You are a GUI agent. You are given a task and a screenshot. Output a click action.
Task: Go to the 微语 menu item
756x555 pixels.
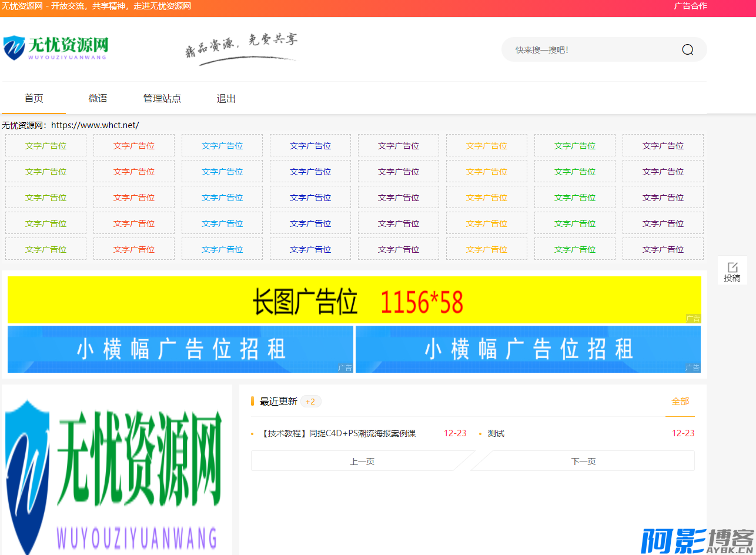point(98,99)
